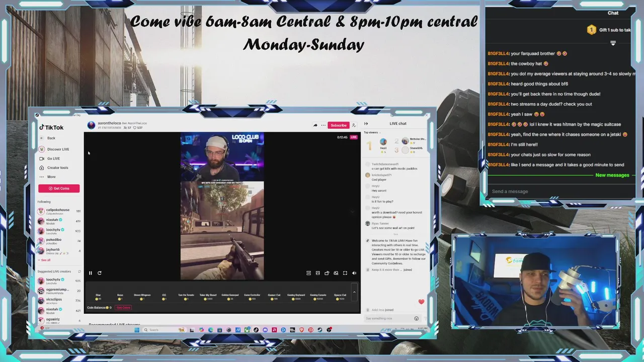Viewport: 644px width, 362px height.
Task: Send the Rose gift
Action: pyautogui.click(x=120, y=297)
